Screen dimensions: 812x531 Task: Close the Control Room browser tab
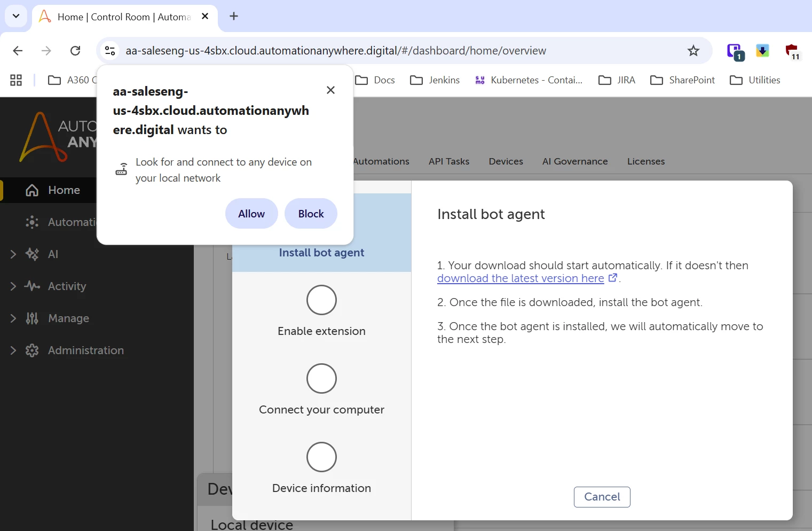coord(205,17)
